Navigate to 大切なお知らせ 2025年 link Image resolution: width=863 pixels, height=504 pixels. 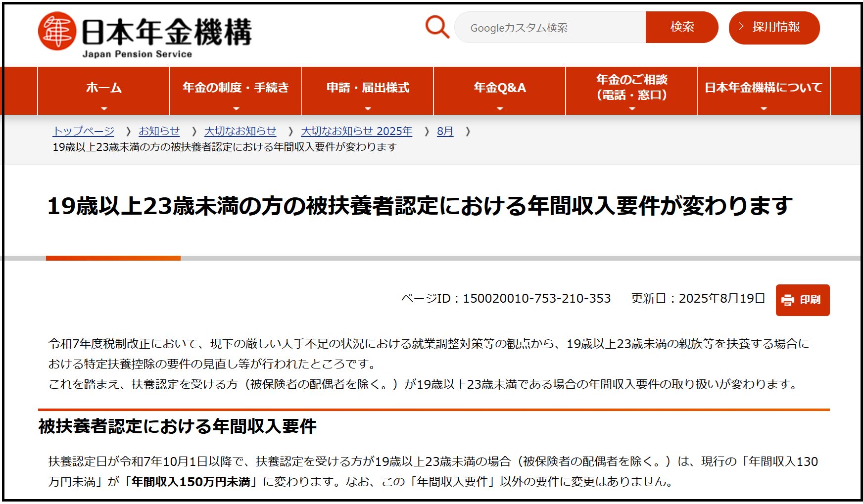(x=356, y=131)
